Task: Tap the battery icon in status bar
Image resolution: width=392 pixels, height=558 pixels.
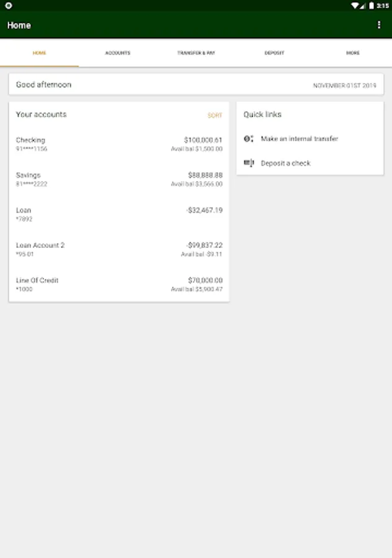Action: pos(371,6)
